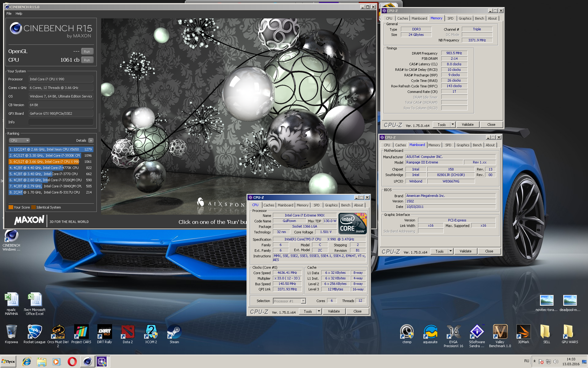Show hidden tray icons arrow

(x=534, y=361)
